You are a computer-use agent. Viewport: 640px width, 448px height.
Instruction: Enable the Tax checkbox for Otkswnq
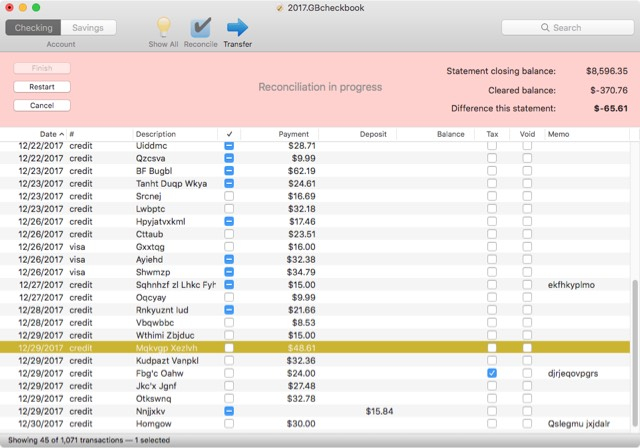coord(492,399)
